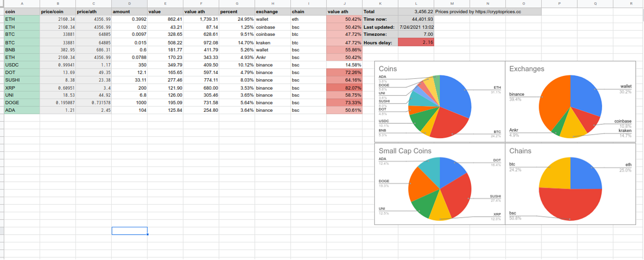
Task: Select the SUSHI coin cell in column A
Action: point(22,80)
